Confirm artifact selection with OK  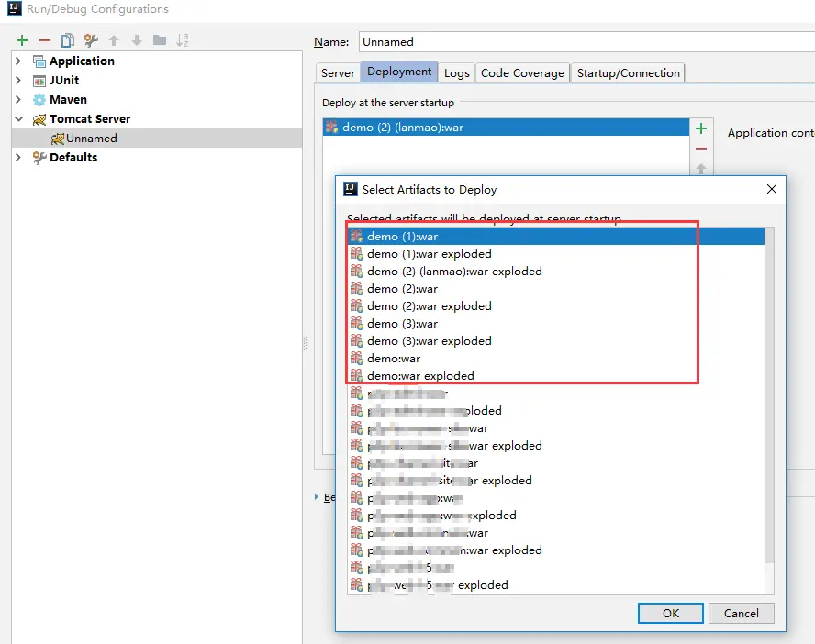[x=671, y=614]
